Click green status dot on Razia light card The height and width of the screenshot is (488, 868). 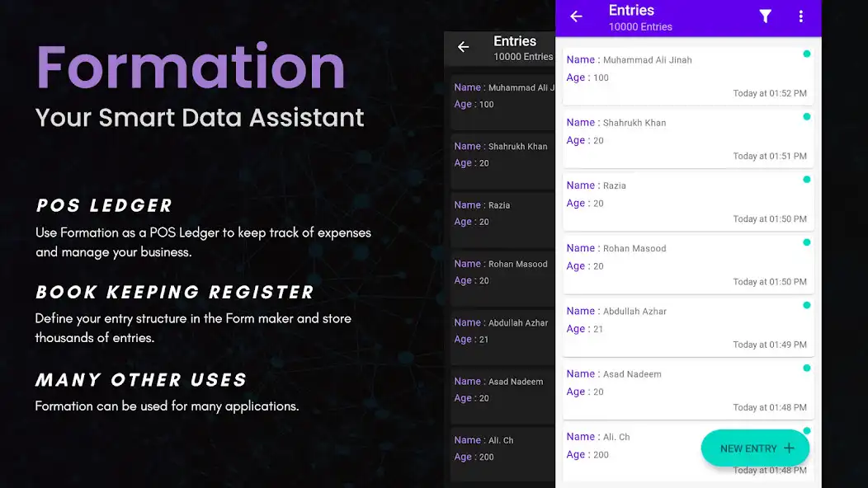807,179
